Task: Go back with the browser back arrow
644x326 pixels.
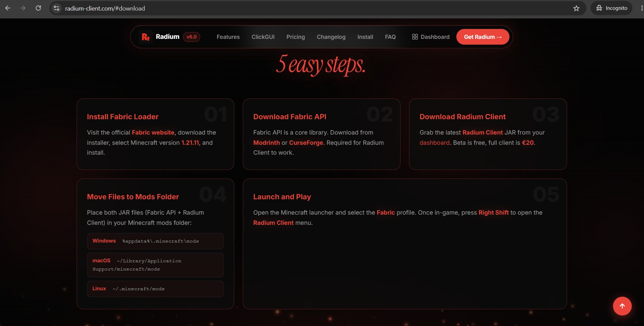Action: click(8, 8)
